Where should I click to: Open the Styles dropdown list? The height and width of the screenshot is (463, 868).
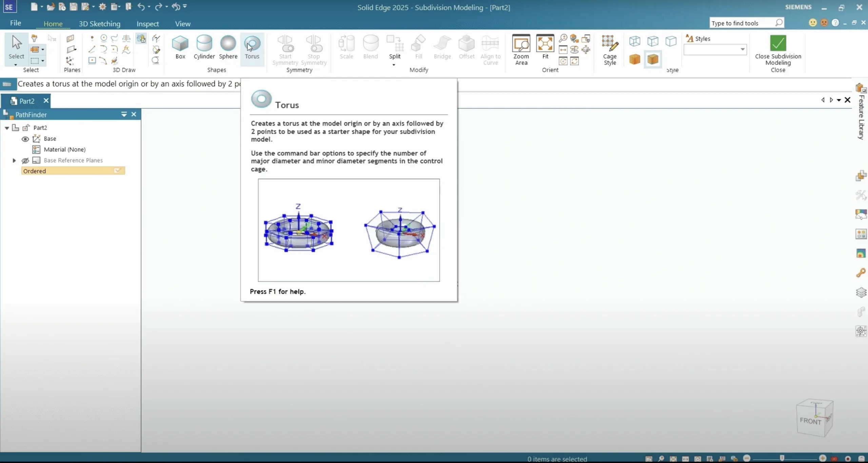pyautogui.click(x=742, y=49)
